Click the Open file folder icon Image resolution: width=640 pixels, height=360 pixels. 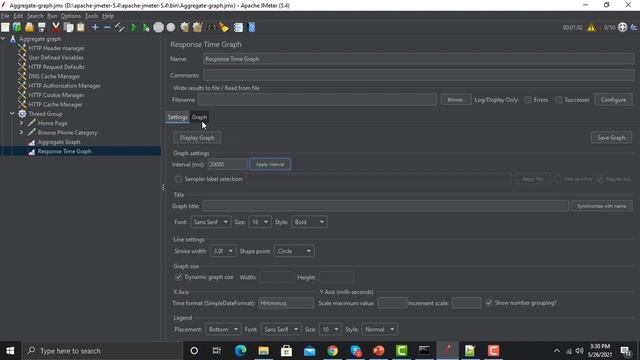[x=29, y=27]
